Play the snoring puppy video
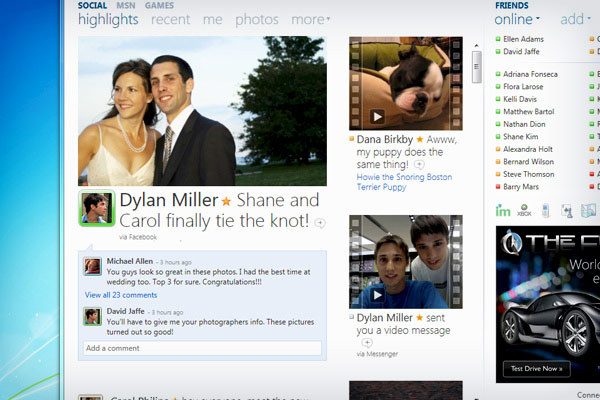The width and height of the screenshot is (600, 400). [378, 116]
